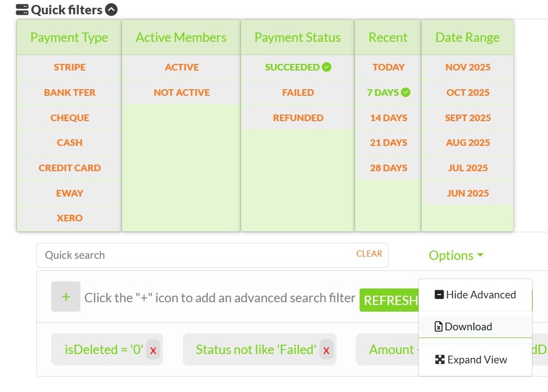
Task: Toggle the STRIPE payment type filter
Action: [69, 67]
